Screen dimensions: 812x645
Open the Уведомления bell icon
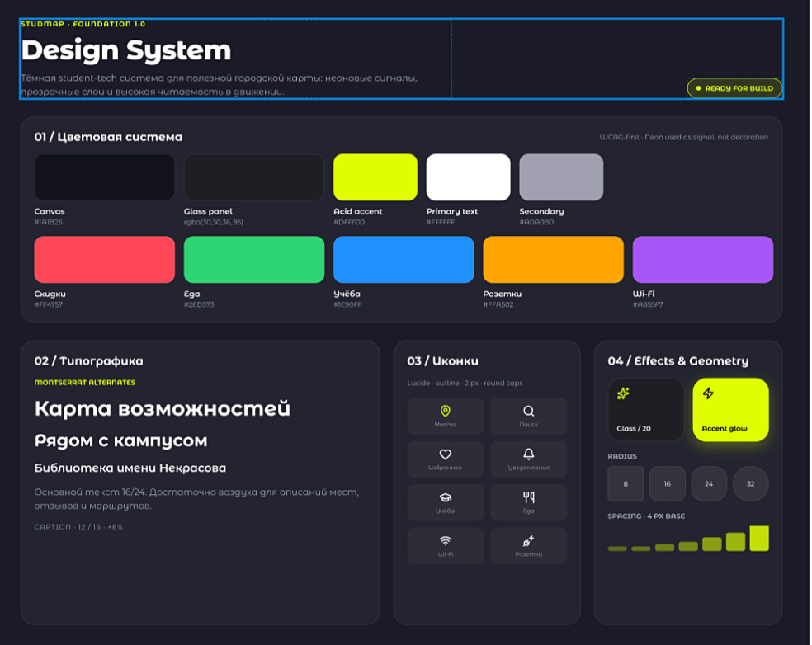point(528,454)
